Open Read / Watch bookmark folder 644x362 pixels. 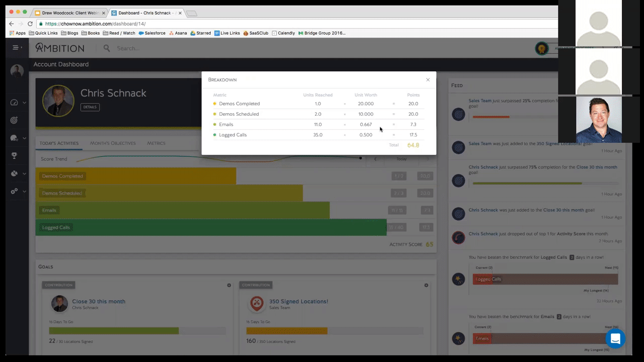[119, 33]
